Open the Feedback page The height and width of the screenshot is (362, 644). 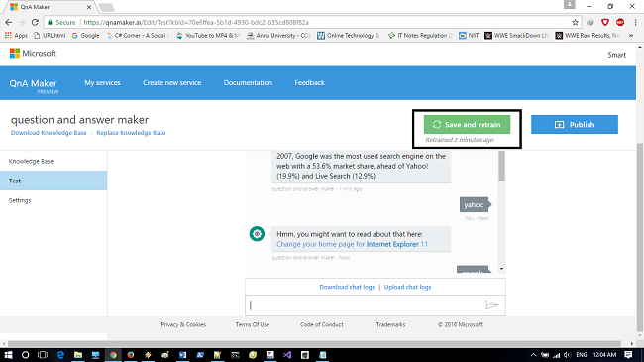[x=310, y=82]
